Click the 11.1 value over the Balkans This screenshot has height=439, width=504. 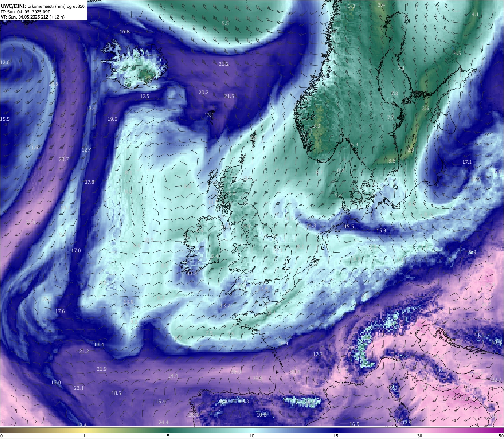(479, 335)
